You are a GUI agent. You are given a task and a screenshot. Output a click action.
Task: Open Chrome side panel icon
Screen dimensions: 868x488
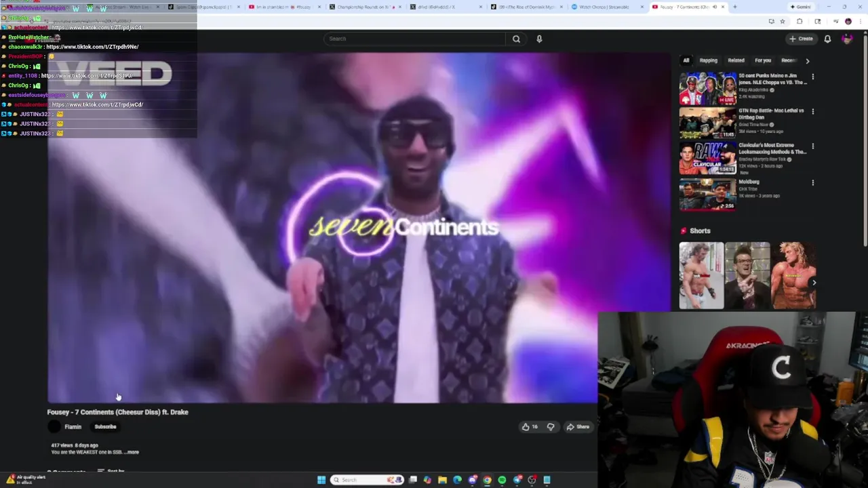point(817,21)
